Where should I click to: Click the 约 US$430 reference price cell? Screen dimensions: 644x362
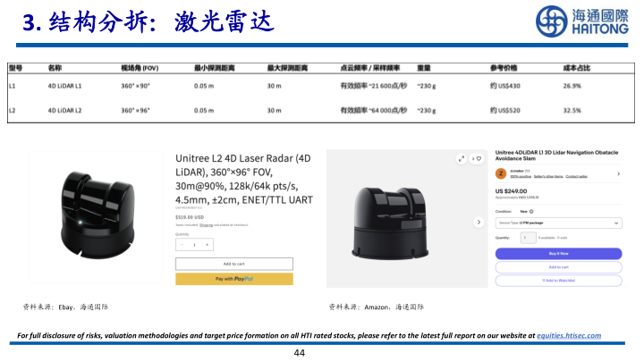click(x=505, y=86)
